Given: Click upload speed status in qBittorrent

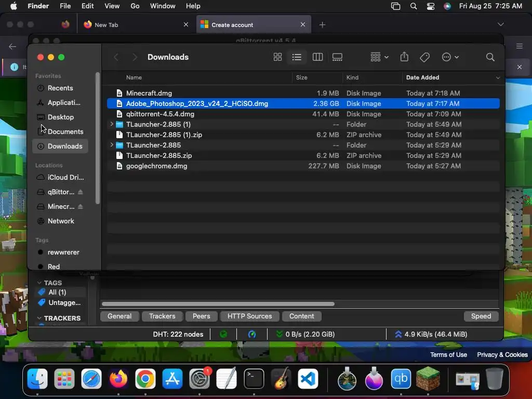Looking at the screenshot, I should tap(431, 334).
